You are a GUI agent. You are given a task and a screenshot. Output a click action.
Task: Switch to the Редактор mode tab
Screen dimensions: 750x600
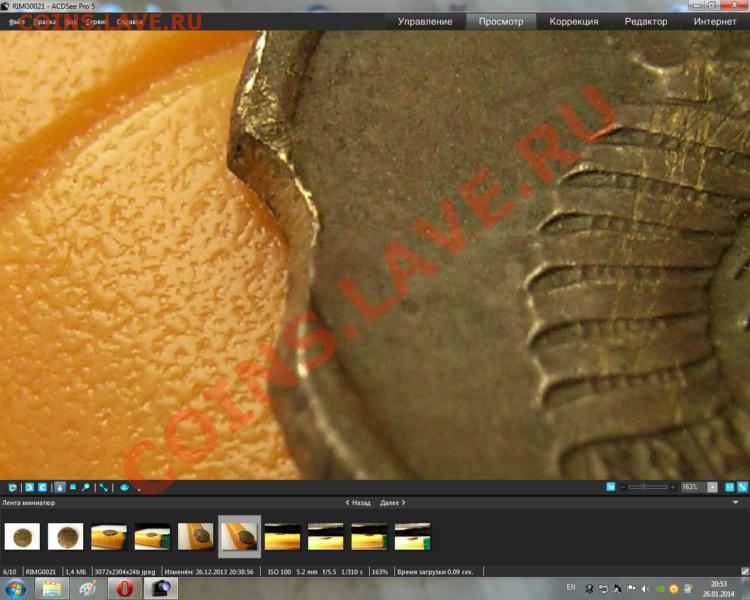click(646, 22)
